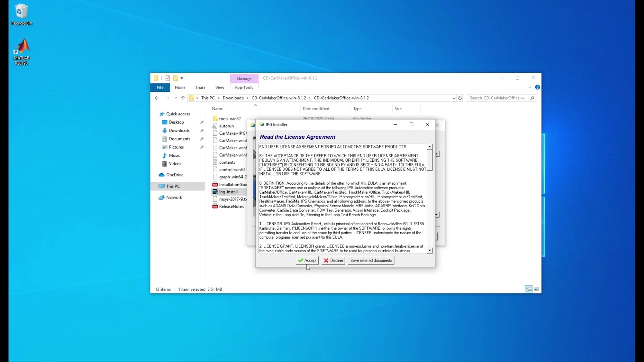Click This PC in the address breadcrumb

208,98
